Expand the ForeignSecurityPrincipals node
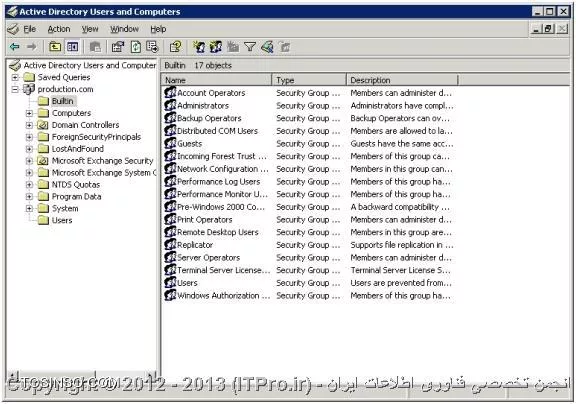Screen dimensions: 576x404 coord(29,137)
